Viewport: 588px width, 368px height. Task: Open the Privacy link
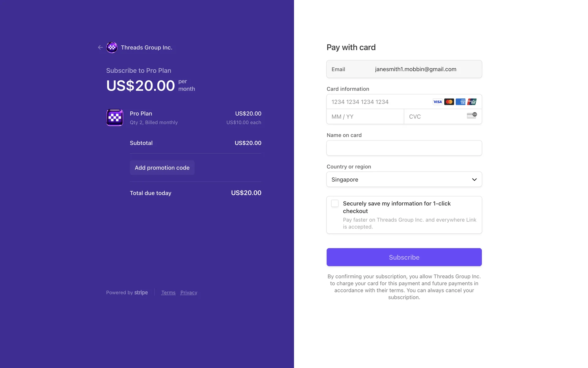189,293
